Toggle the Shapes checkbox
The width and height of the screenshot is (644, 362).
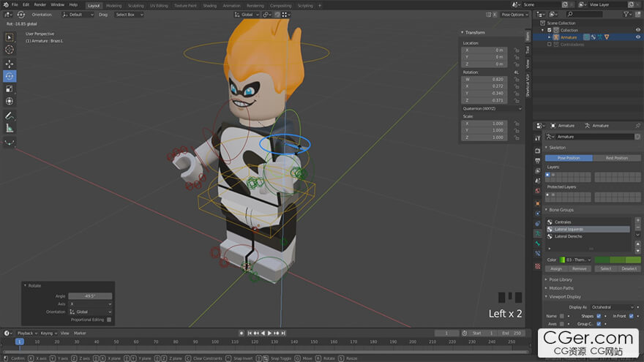pos(599,316)
